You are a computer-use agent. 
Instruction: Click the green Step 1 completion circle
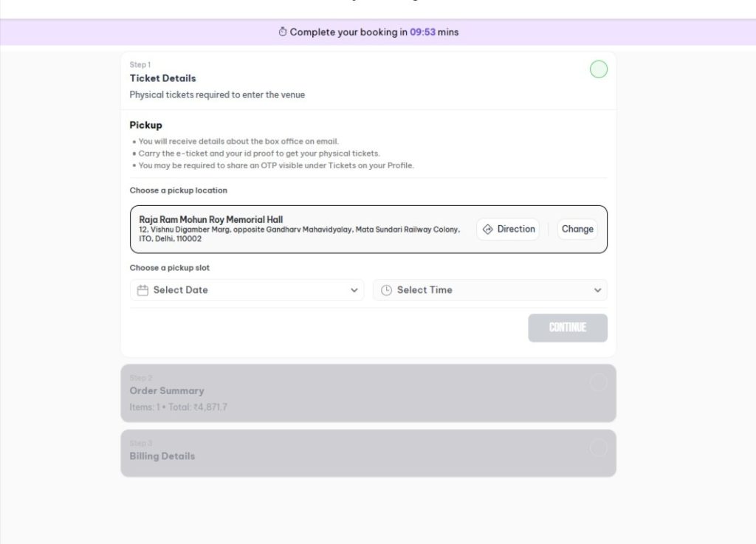click(599, 69)
